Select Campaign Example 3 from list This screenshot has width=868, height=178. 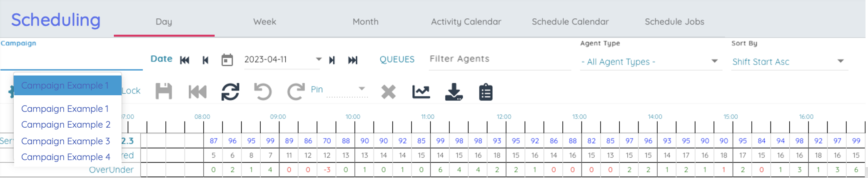point(65,141)
